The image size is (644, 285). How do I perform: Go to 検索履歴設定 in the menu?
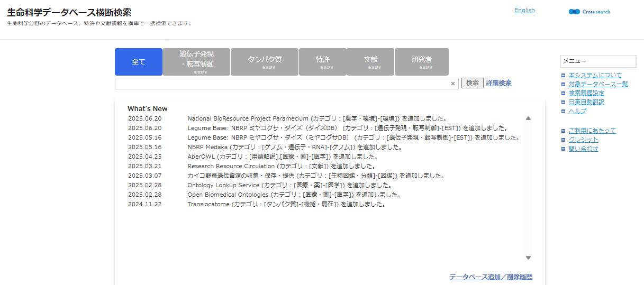click(x=586, y=93)
